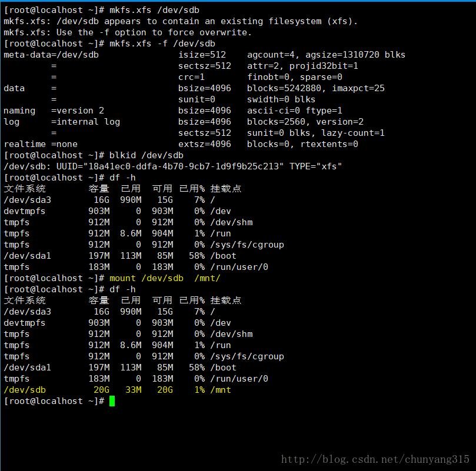Screen dimensions: 476x471
Task: Click the 'sparse=0' value
Action: [x=321, y=77]
